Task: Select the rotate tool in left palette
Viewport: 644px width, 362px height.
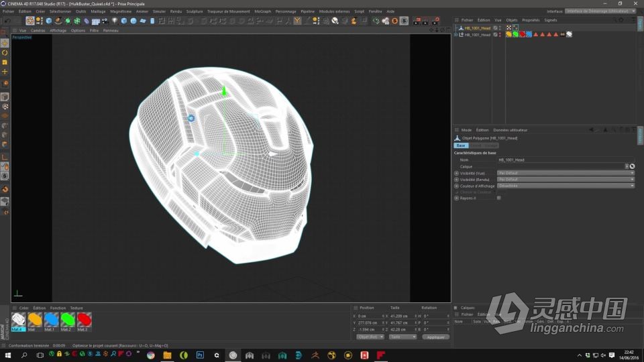Action: click(5, 53)
